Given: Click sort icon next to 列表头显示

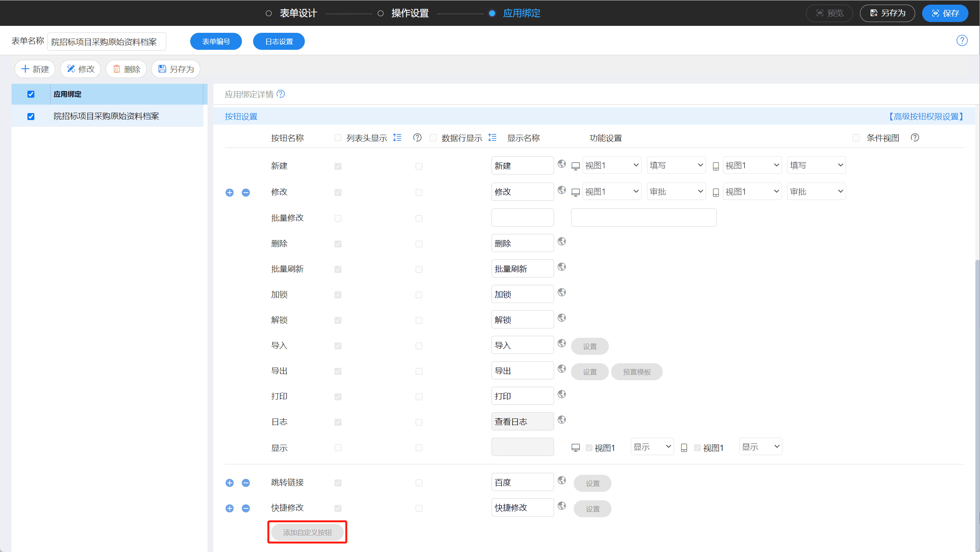Looking at the screenshot, I should tap(397, 137).
